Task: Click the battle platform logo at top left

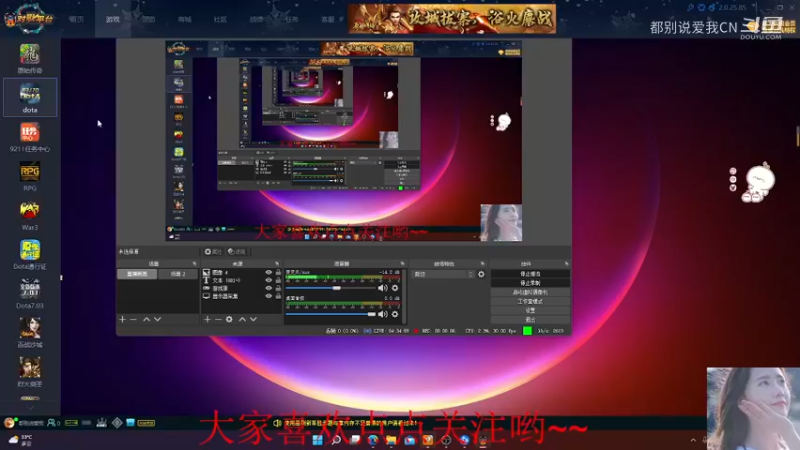Action: coord(28,18)
